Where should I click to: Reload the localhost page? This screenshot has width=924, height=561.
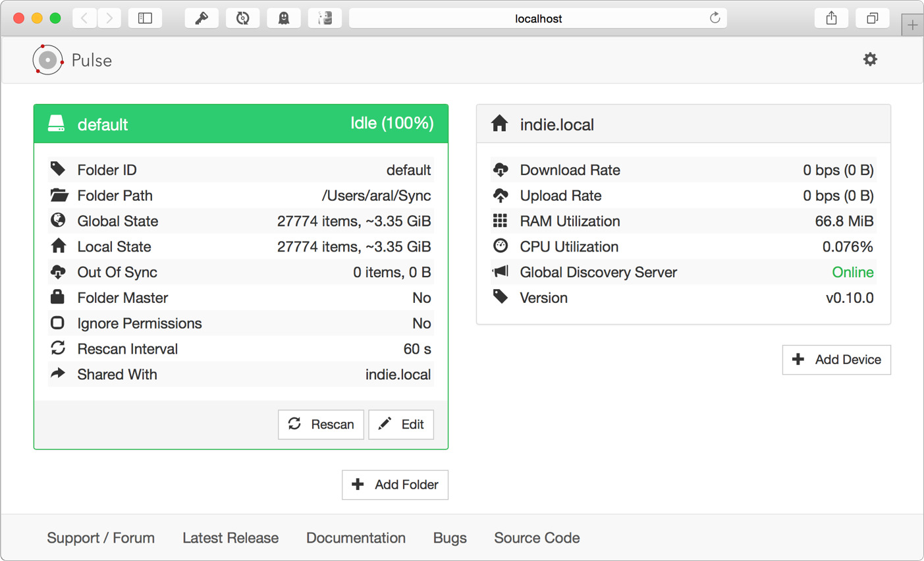715,18
